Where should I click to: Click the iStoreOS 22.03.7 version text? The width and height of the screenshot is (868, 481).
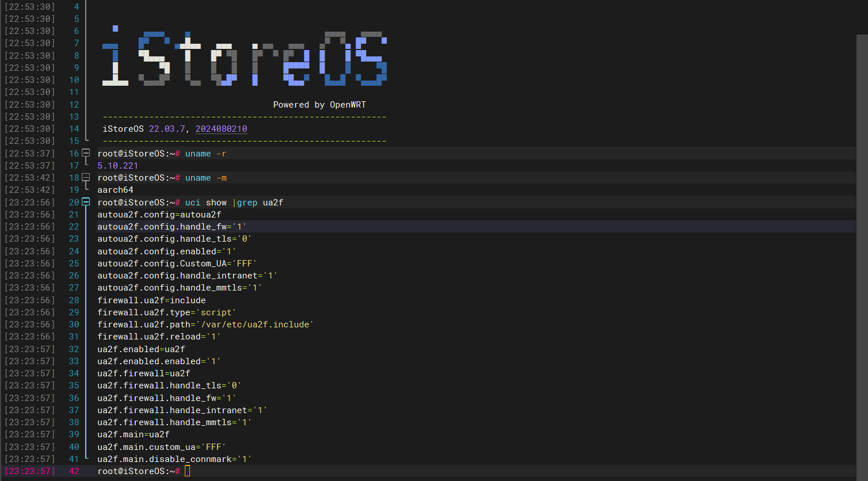[144, 129]
